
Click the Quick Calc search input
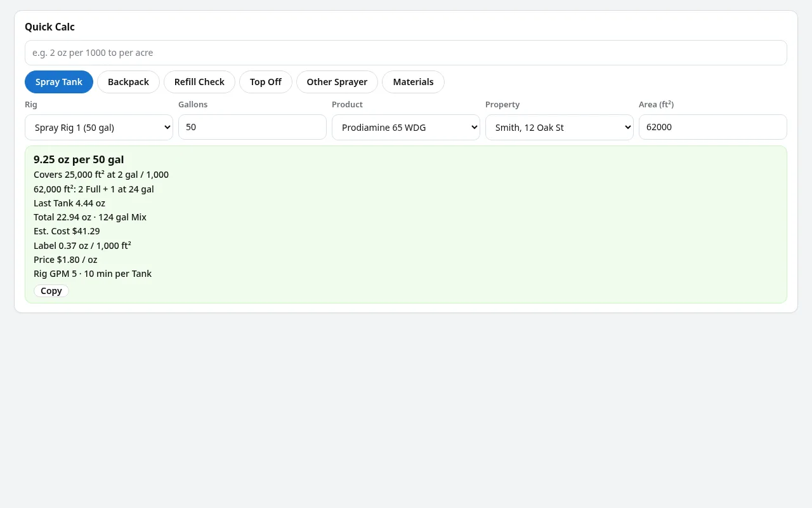coord(406,53)
